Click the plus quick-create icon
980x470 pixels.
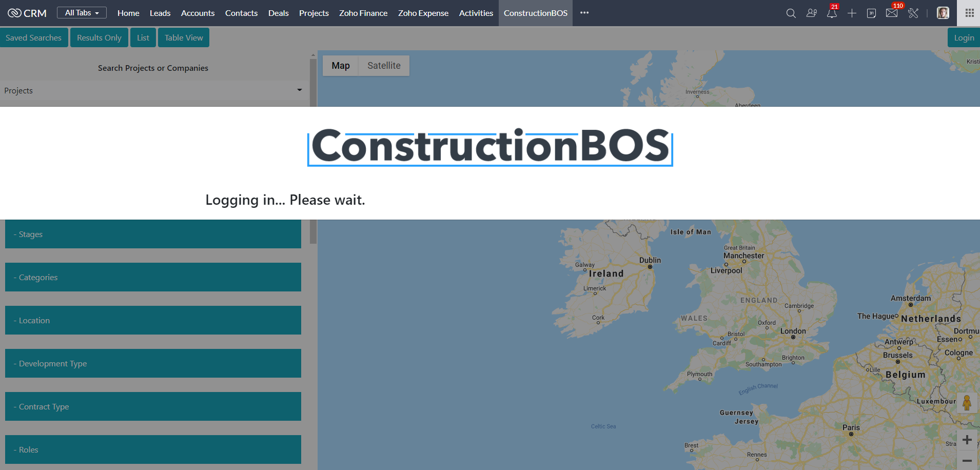[852, 13]
